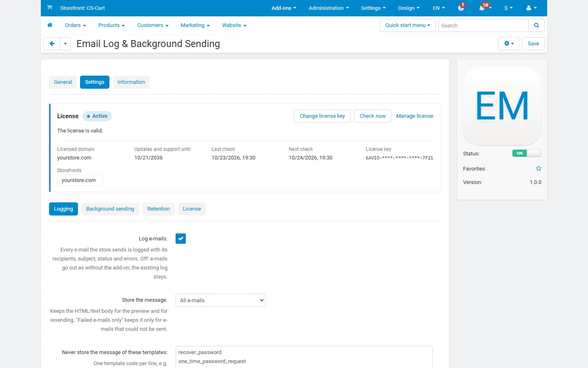Screen dimensions: 588x368
Task: Open the Retention sub-tab
Action: pyautogui.click(x=158, y=209)
